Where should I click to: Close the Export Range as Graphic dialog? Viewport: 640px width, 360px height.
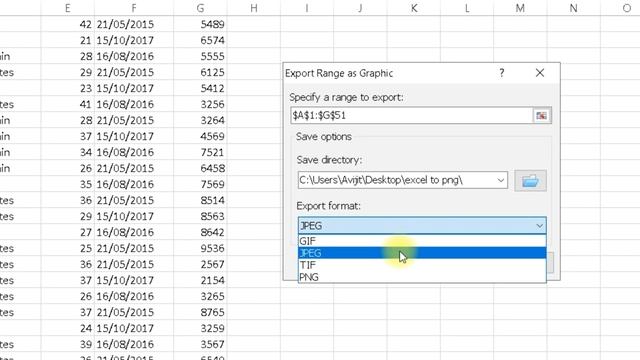[x=540, y=73]
